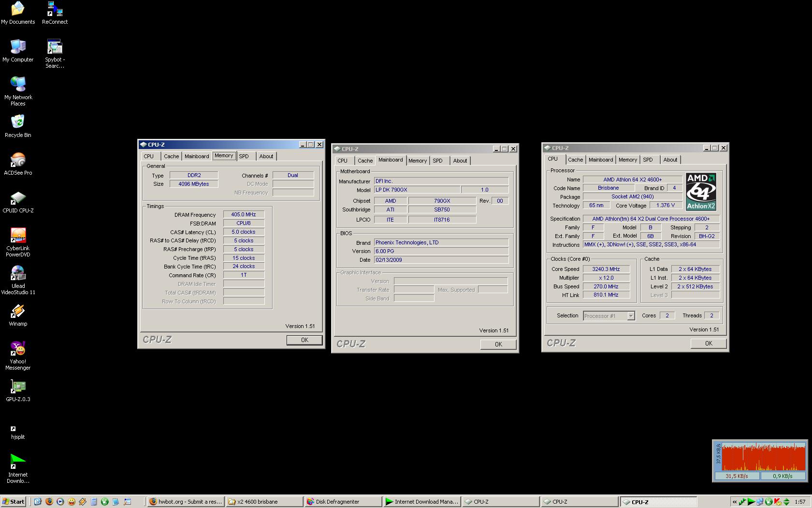
Task: Open x2 4600 brisbane folder taskbar button
Action: tap(264, 502)
